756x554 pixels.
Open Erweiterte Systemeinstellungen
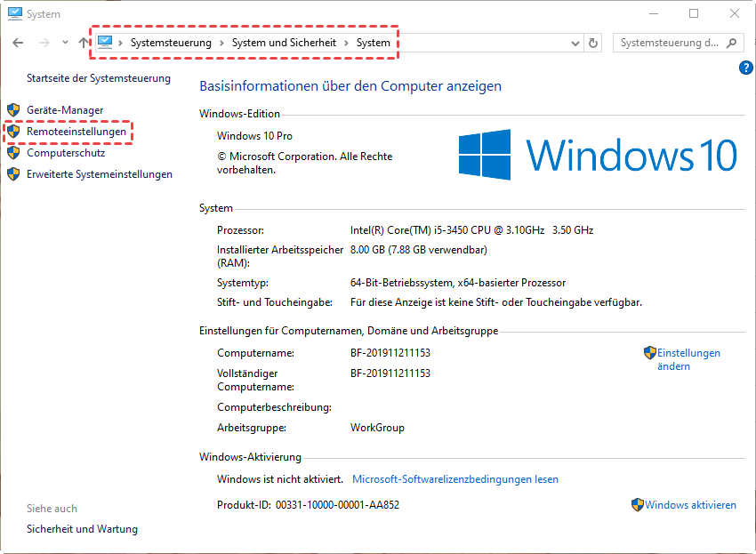click(x=100, y=174)
